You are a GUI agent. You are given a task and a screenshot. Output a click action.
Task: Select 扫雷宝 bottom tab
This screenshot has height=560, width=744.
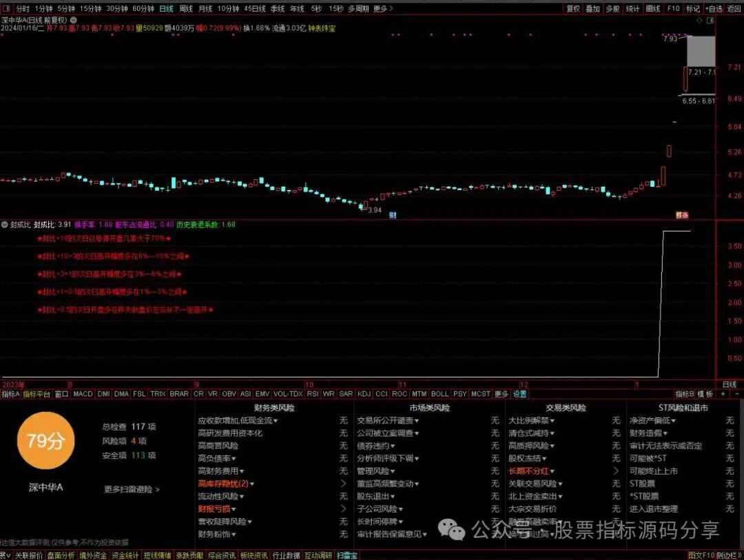tap(347, 555)
